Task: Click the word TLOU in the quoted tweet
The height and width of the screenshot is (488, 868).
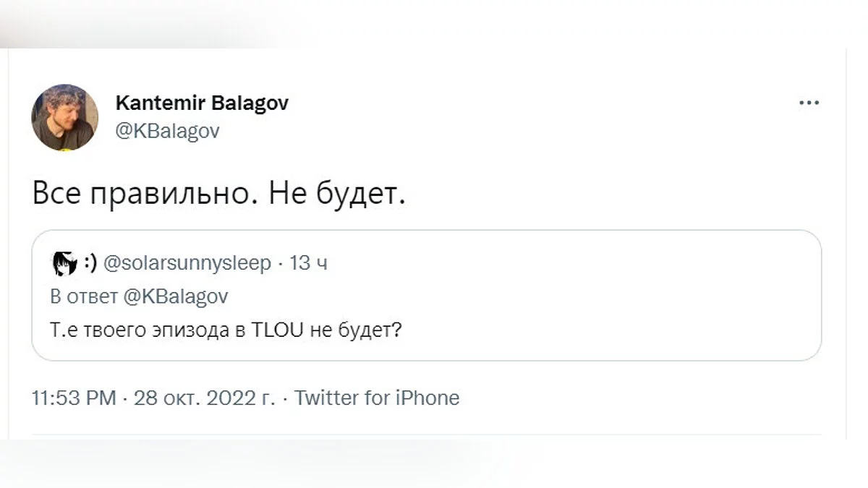Action: (x=278, y=331)
